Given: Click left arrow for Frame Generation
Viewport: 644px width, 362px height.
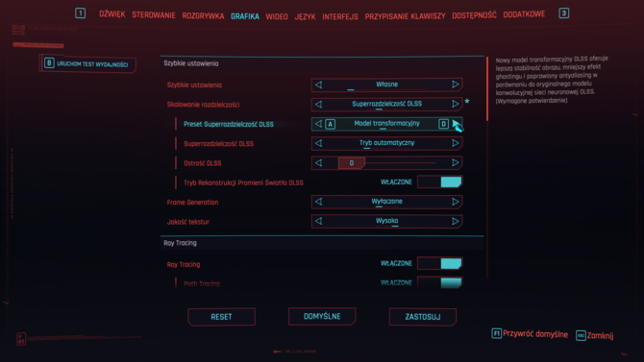Looking at the screenshot, I should tap(318, 202).
